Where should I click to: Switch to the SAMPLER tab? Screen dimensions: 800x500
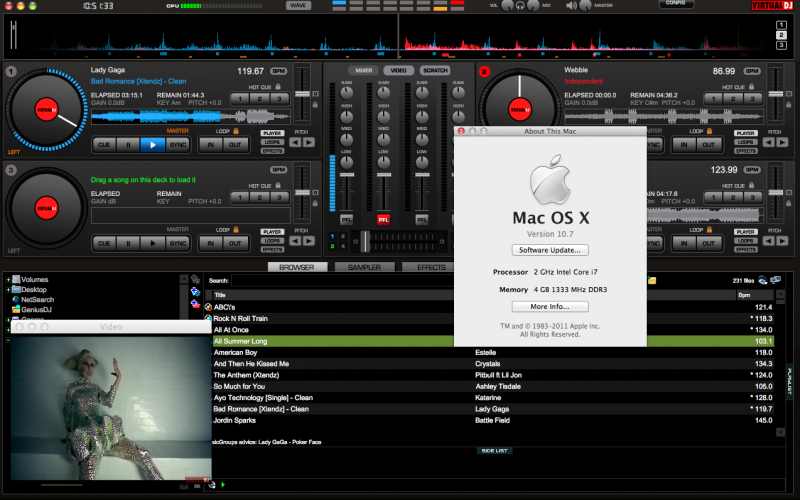pyautogui.click(x=364, y=267)
